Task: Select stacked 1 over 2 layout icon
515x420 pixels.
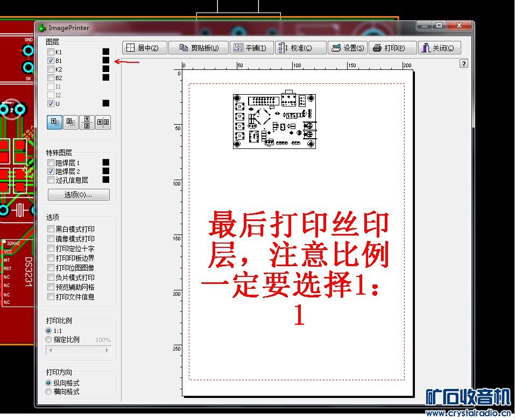Action: tap(87, 123)
